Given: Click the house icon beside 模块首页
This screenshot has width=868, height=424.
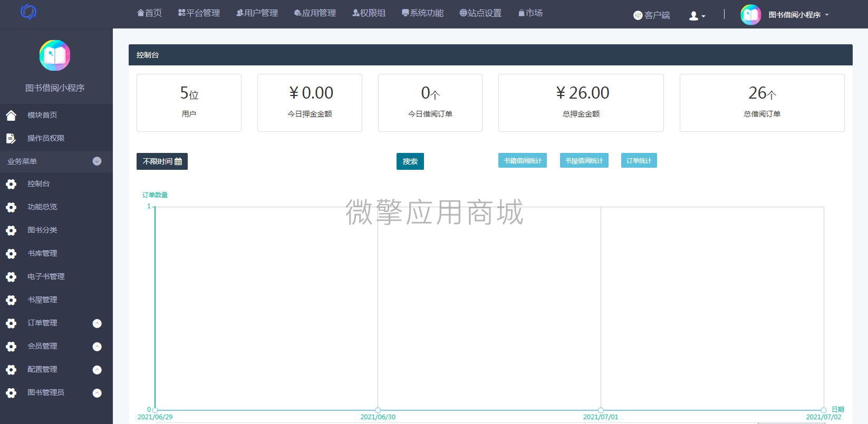Looking at the screenshot, I should click(11, 115).
